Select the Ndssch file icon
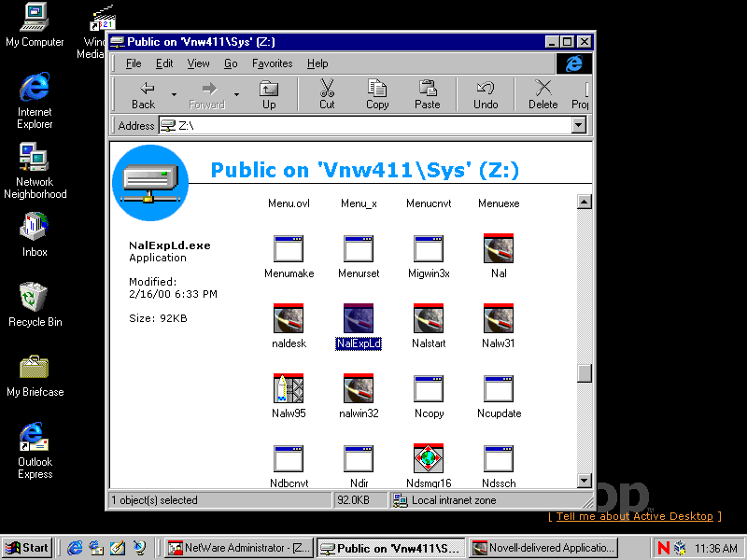The width and height of the screenshot is (747, 560). pos(499,458)
